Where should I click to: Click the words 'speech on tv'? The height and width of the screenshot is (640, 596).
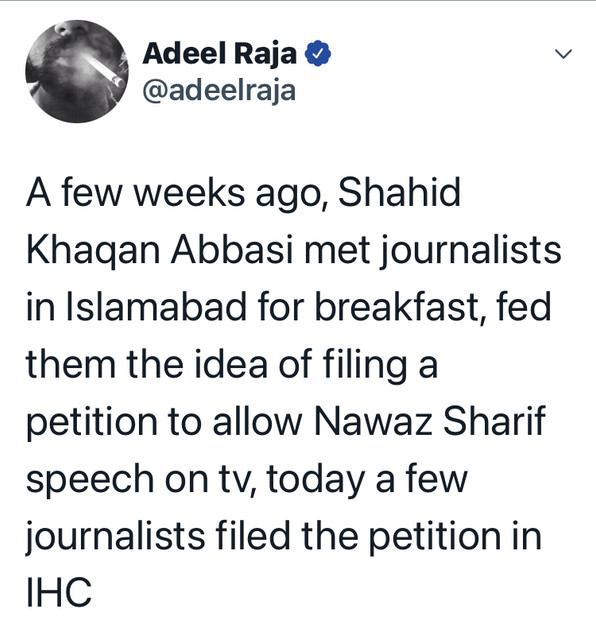(x=142, y=478)
